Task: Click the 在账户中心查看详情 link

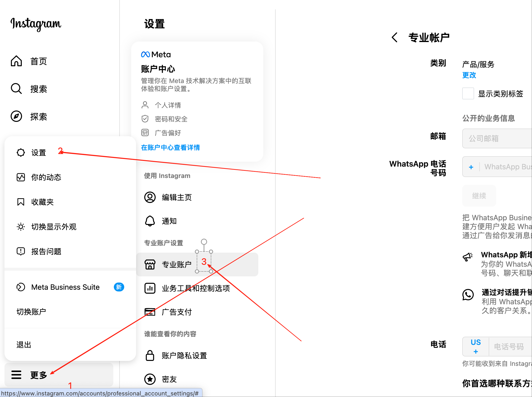Action: click(x=170, y=148)
